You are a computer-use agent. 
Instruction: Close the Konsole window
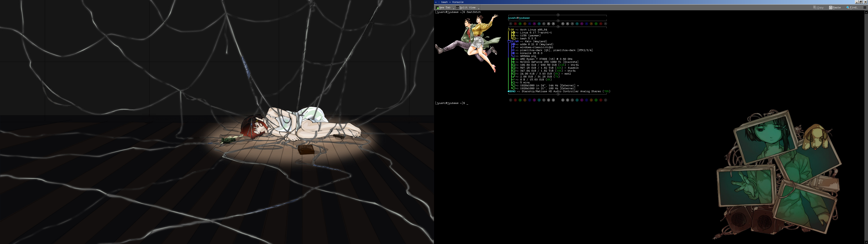click(865, 2)
